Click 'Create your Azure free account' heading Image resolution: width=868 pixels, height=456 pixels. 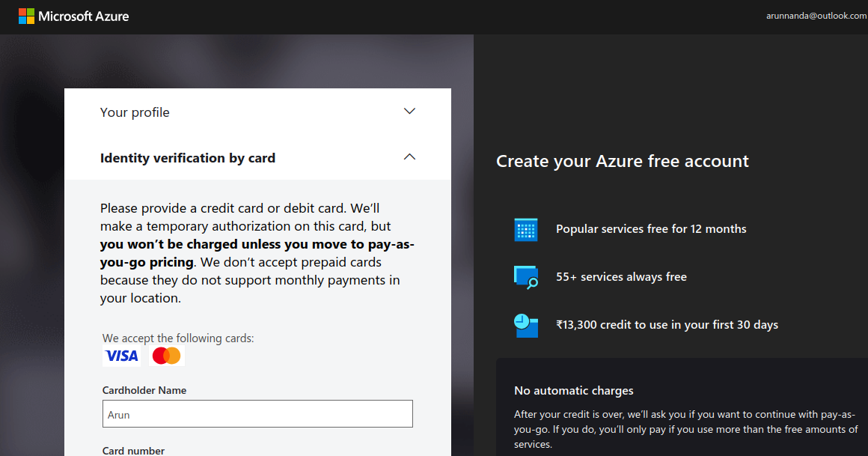(623, 161)
